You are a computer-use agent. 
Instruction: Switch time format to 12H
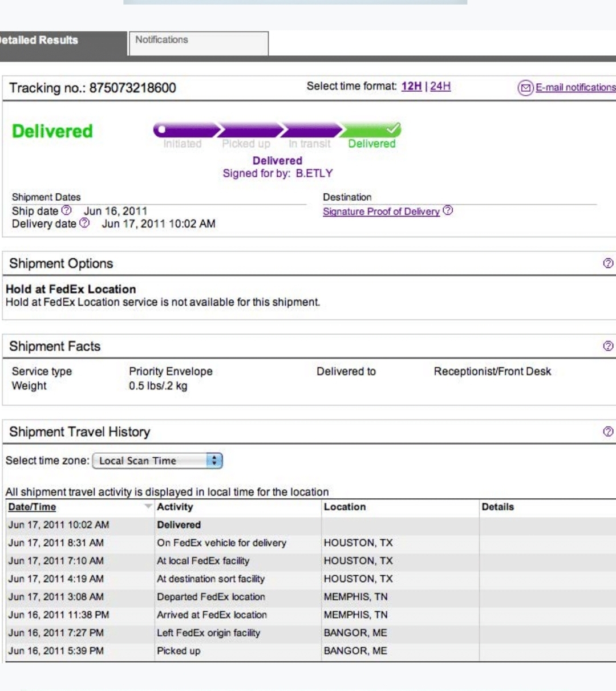[411, 86]
